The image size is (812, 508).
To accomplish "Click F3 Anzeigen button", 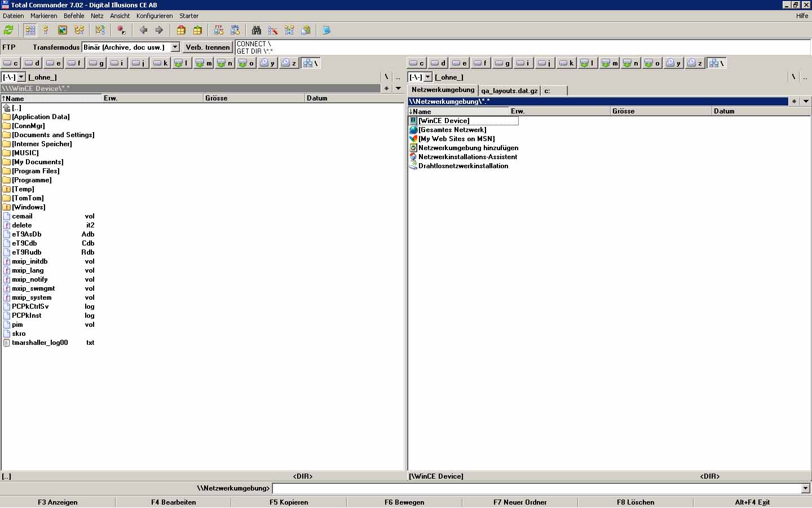I will tap(58, 502).
